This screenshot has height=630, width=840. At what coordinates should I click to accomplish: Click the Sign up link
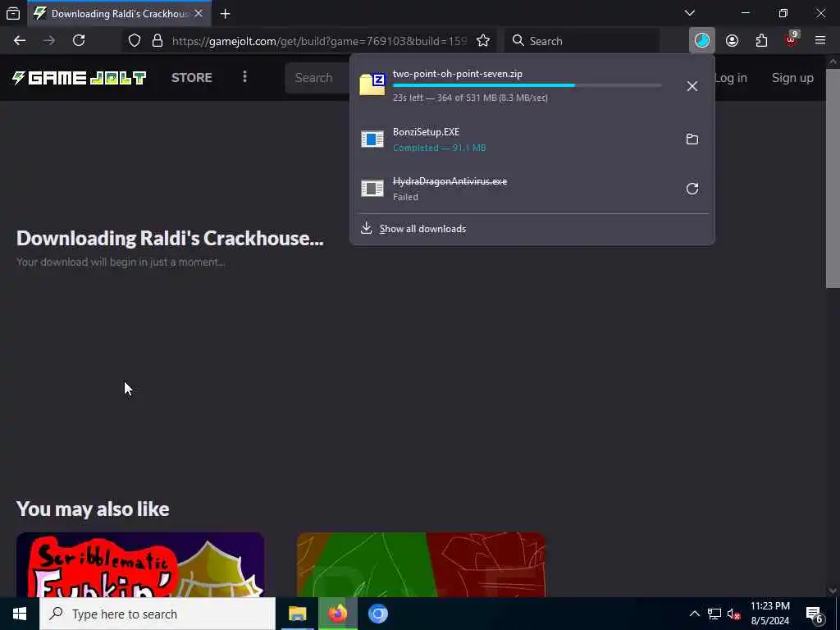792,78
